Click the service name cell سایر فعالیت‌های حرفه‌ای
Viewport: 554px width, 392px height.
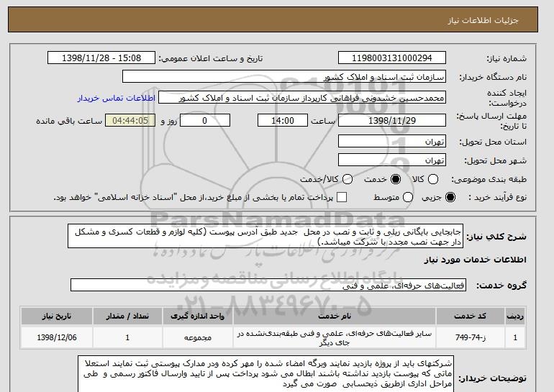click(x=335, y=337)
